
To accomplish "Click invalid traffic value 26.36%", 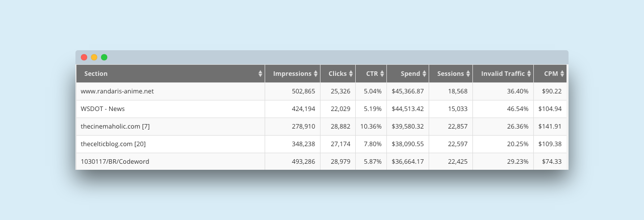I will [518, 127].
